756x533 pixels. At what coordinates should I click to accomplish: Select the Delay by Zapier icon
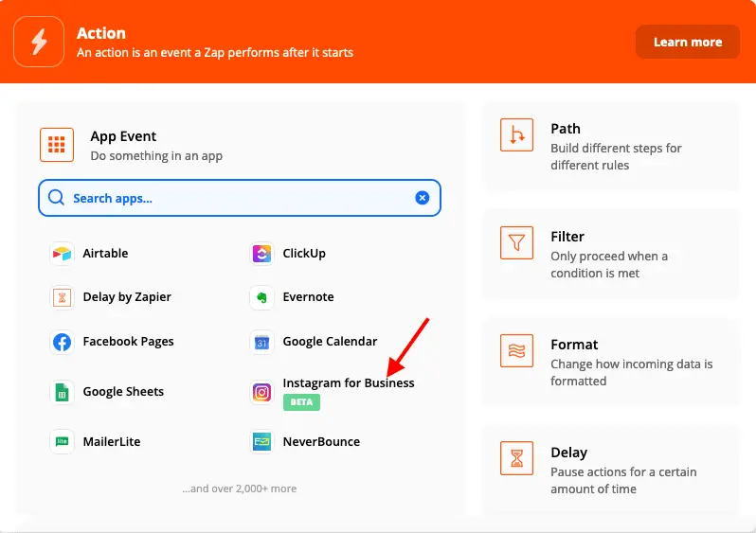click(x=62, y=297)
